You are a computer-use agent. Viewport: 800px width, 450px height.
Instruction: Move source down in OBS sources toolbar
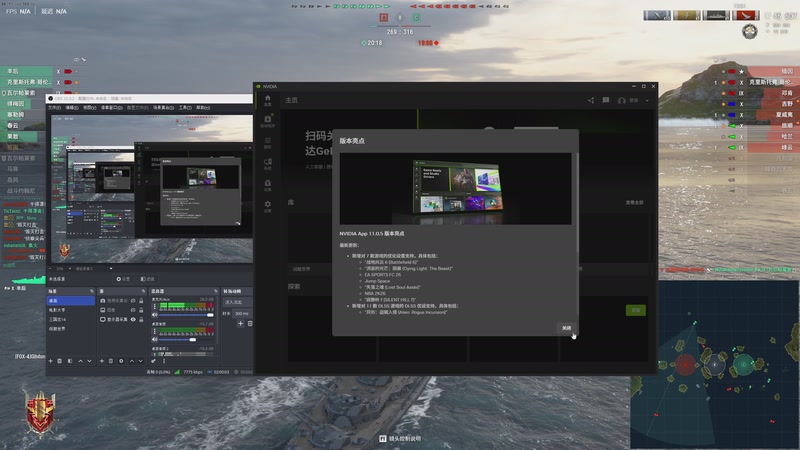click(140, 361)
